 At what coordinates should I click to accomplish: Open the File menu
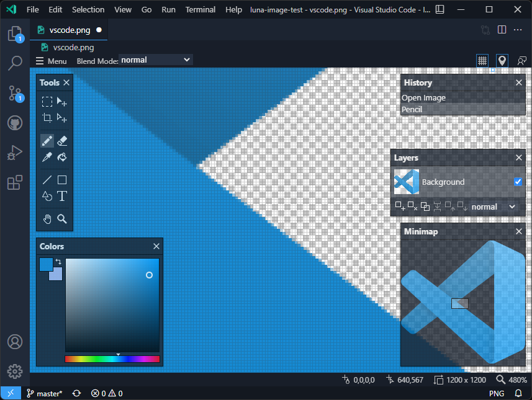32,9
